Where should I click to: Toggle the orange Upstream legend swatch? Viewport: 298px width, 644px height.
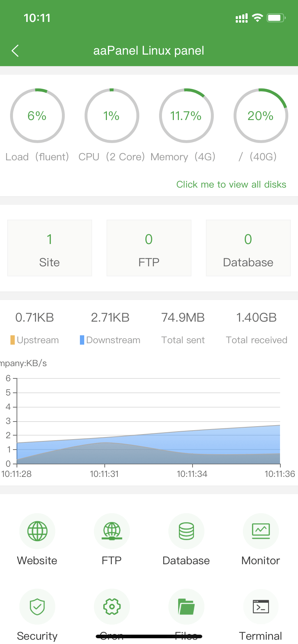[x=13, y=340]
